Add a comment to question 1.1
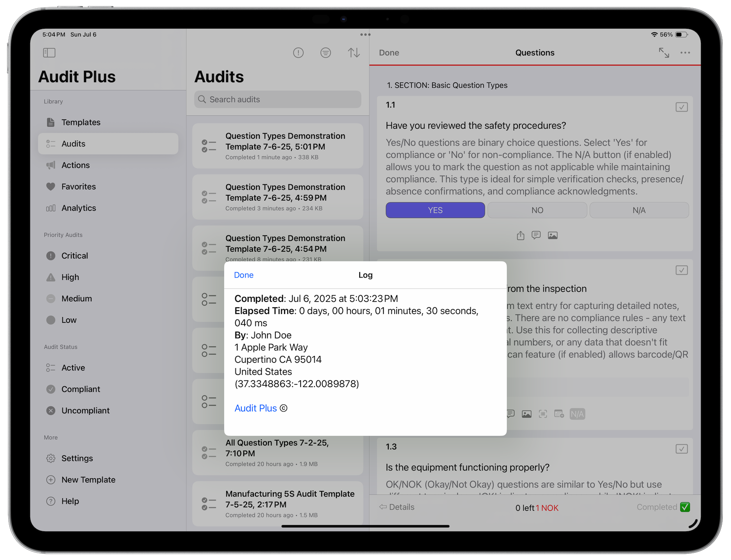Image resolution: width=731 pixels, height=560 pixels. click(x=536, y=235)
